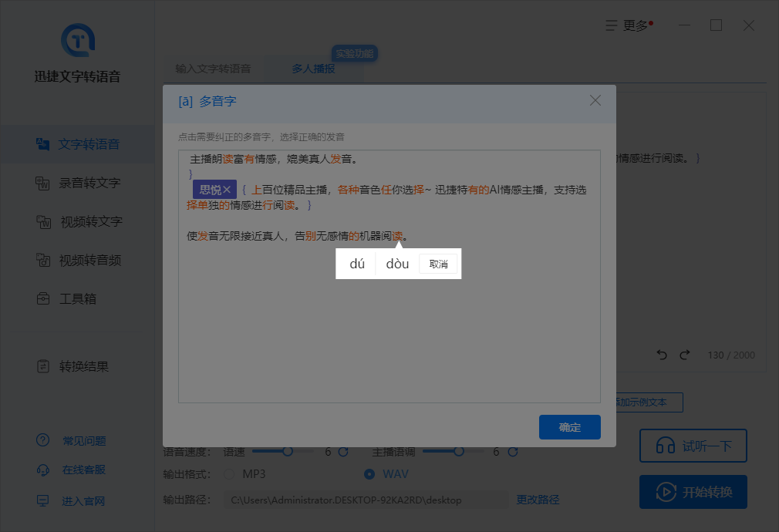Viewport: 779px width, 532px height.
Task: Click the 在线客服 headset icon
Action: pos(42,470)
